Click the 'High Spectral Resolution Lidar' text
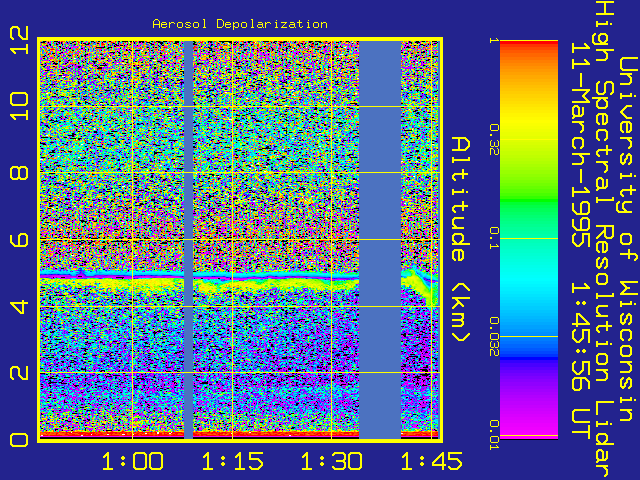Viewport: 640px width, 480px height. pos(604,240)
